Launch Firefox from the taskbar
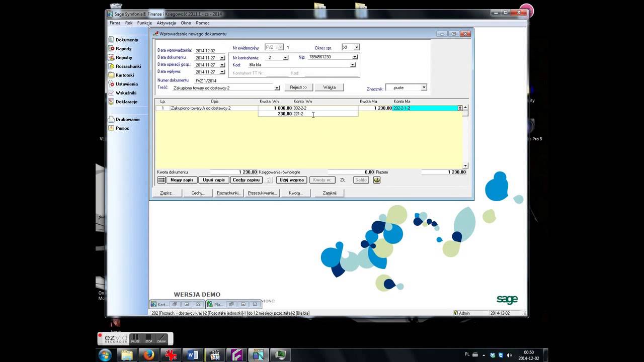Screen dimensions: 644x362 (148, 355)
